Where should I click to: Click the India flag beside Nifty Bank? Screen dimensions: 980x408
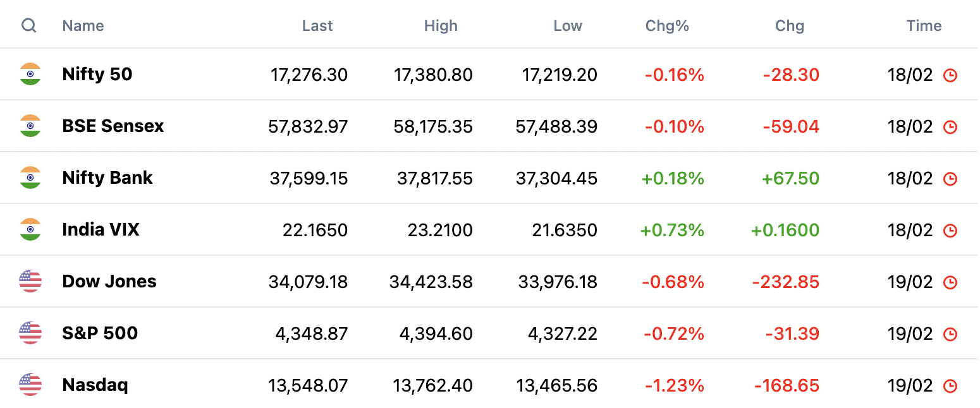(30, 177)
